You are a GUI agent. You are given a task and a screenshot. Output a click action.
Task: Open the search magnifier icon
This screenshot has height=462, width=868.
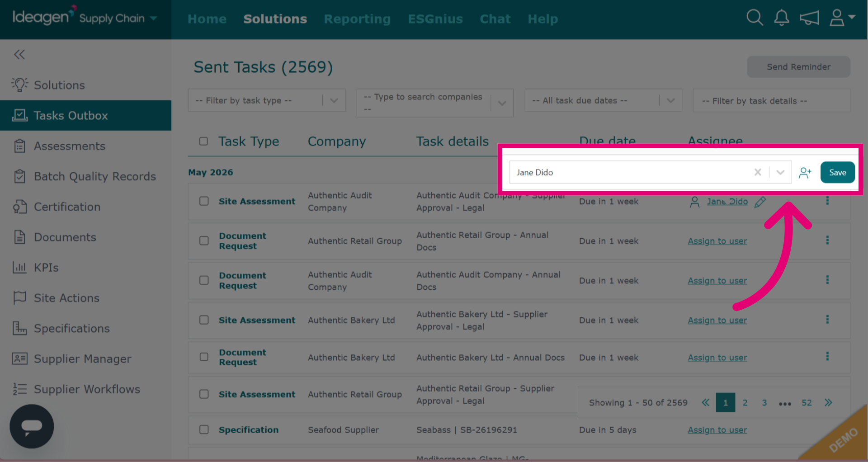[x=755, y=18]
